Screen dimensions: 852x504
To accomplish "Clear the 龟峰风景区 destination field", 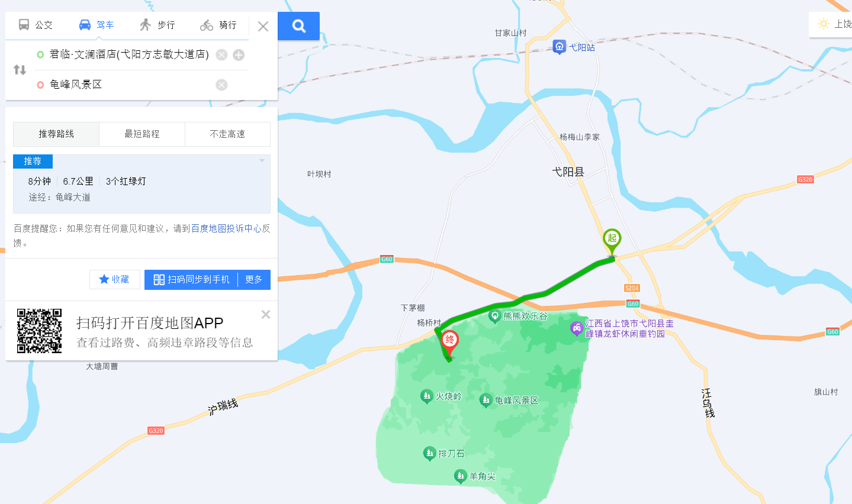I will pos(221,85).
